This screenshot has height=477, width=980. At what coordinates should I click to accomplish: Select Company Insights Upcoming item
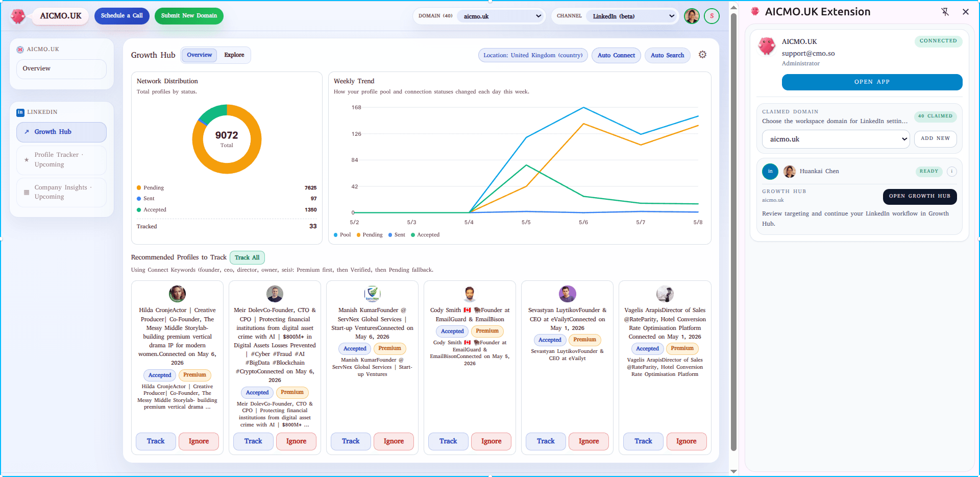click(61, 192)
